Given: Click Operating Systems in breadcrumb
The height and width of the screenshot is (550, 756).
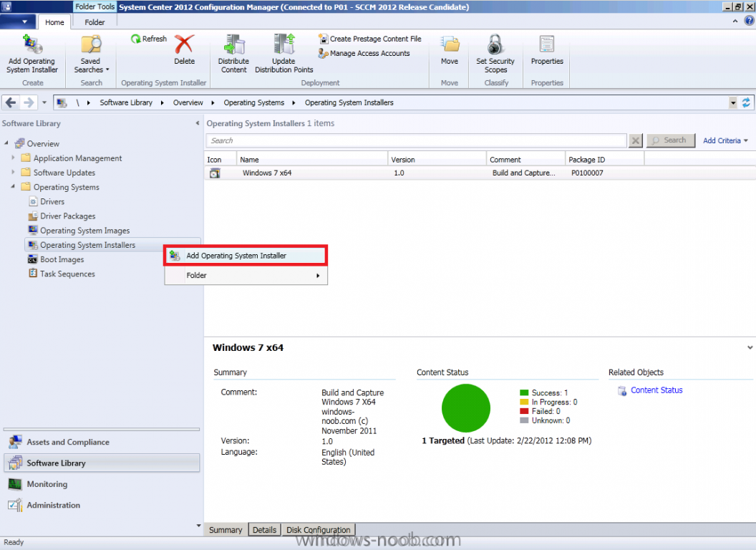Looking at the screenshot, I should point(254,102).
